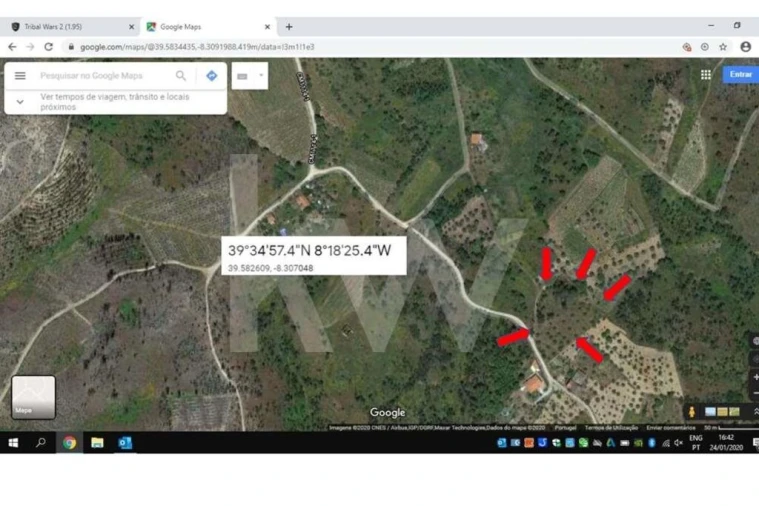Open the Chrome profile avatar

(745, 46)
